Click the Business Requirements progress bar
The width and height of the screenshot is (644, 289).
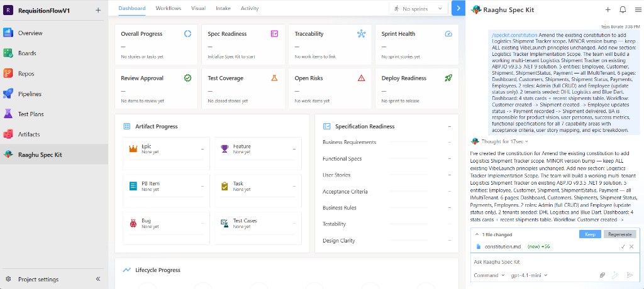pos(416,143)
